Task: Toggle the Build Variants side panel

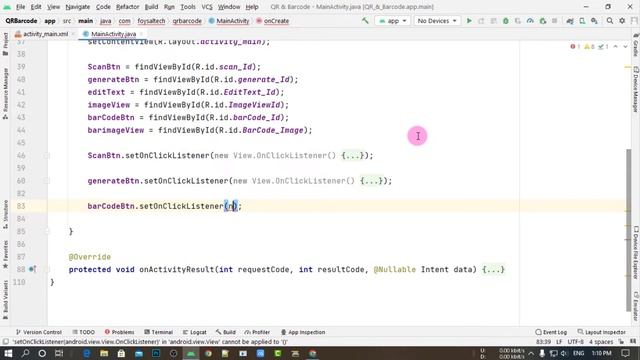Action: click(5, 300)
